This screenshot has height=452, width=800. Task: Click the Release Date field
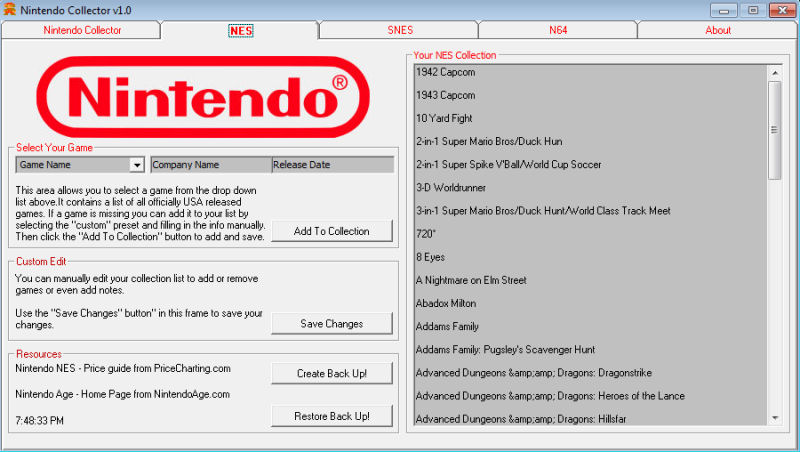(333, 165)
